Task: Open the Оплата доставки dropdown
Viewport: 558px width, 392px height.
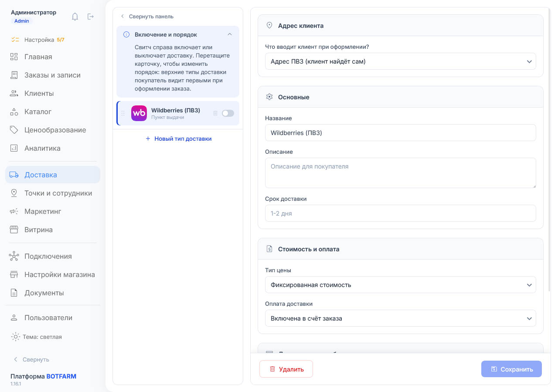Action: (400, 318)
